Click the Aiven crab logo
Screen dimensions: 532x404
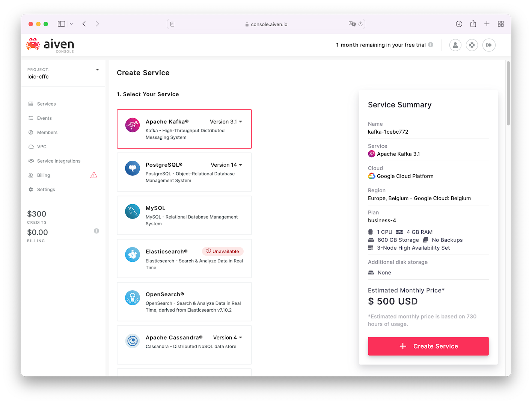33,44
